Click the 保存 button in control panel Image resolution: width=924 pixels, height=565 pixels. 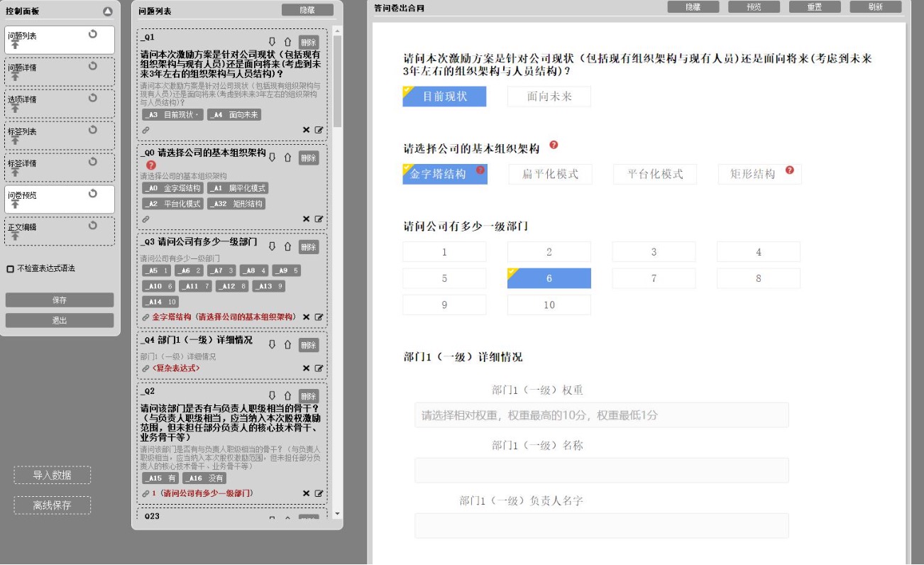point(60,300)
